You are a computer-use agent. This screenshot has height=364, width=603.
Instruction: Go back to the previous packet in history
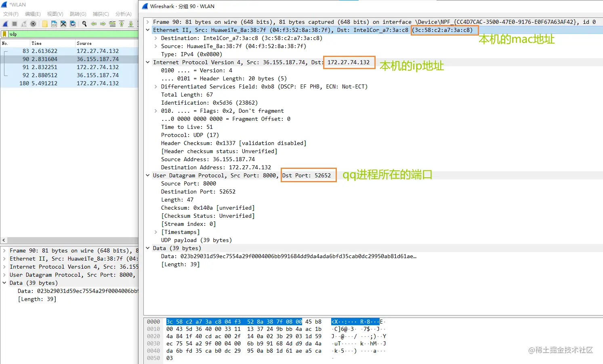94,24
